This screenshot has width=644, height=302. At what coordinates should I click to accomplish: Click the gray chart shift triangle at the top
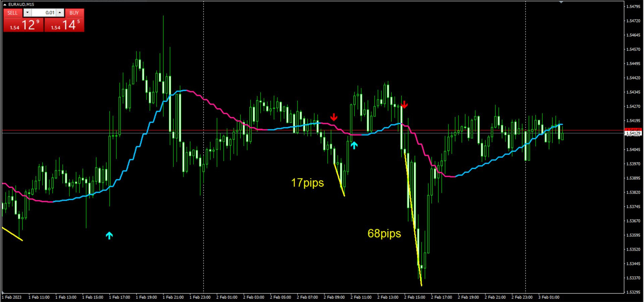[x=561, y=2]
